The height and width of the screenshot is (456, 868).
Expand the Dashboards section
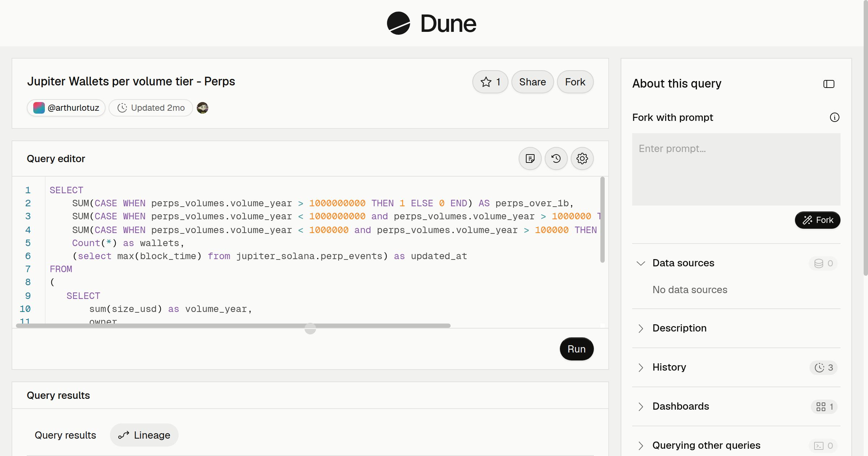641,406
